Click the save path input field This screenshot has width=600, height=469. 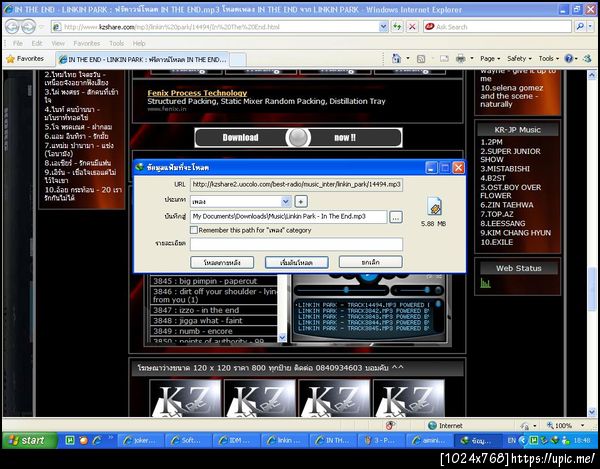[289, 217]
